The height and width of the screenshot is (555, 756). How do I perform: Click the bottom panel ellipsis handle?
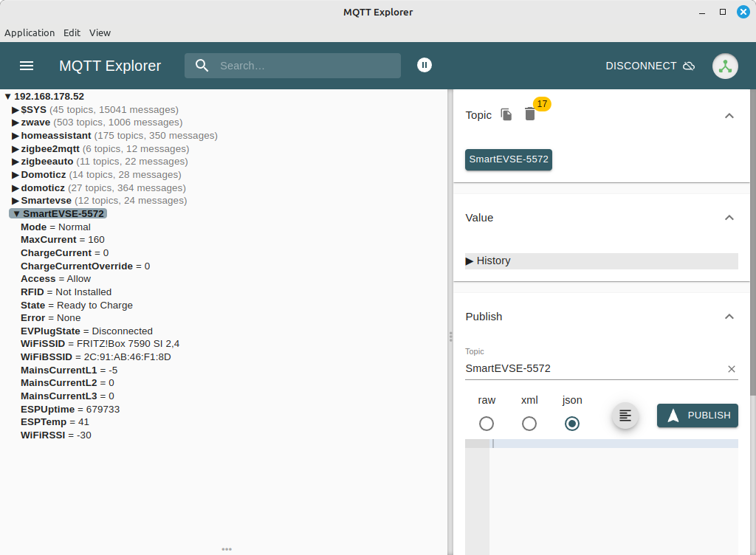[x=227, y=549]
